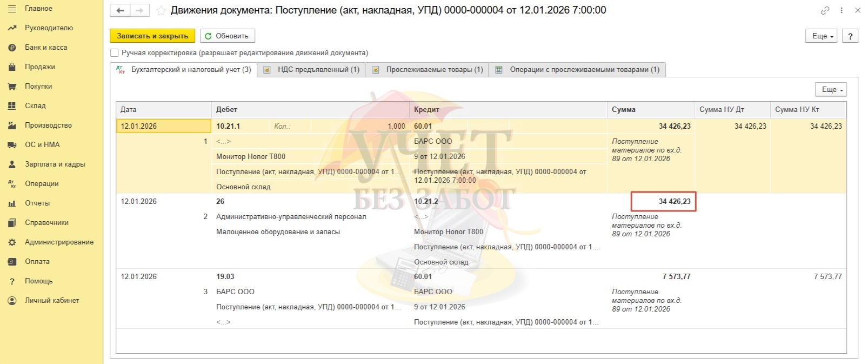Click the amount 7 573,77 in Сумма column
The image size is (868, 364).
tap(676, 277)
